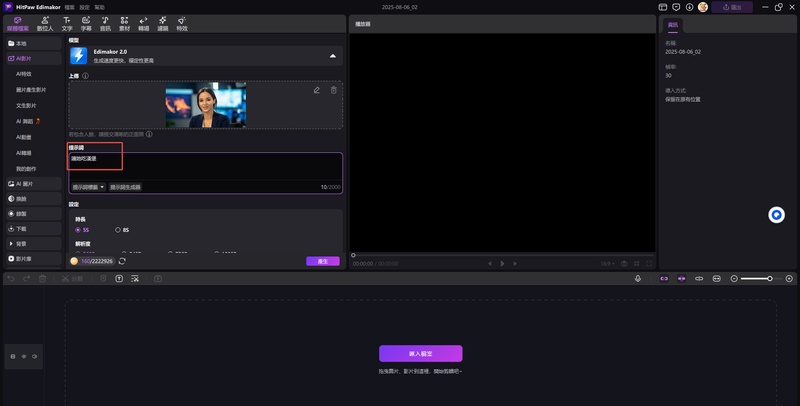Image resolution: width=800 pixels, height=406 pixels.
Task: Open the user avatar account menu
Action: point(703,7)
